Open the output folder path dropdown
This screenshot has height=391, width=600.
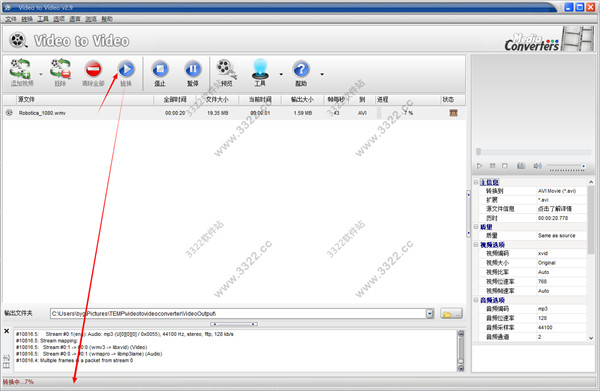point(430,314)
